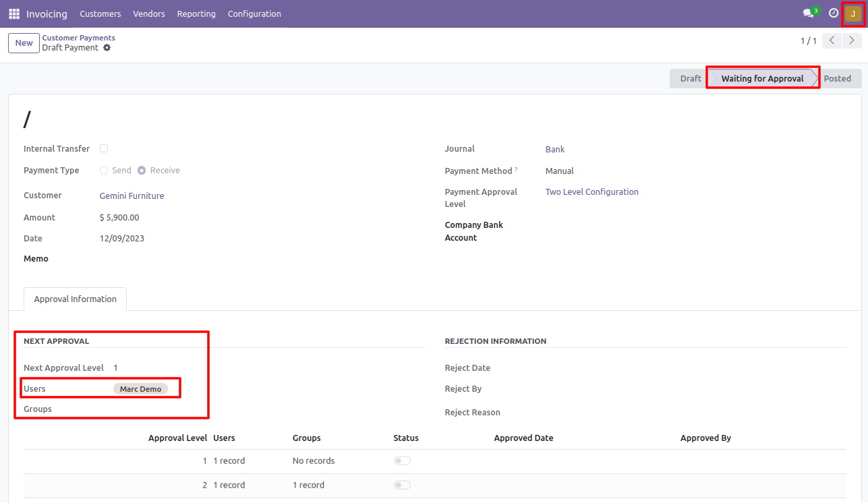Open the Configuration menu
This screenshot has height=503, width=868.
coord(254,13)
